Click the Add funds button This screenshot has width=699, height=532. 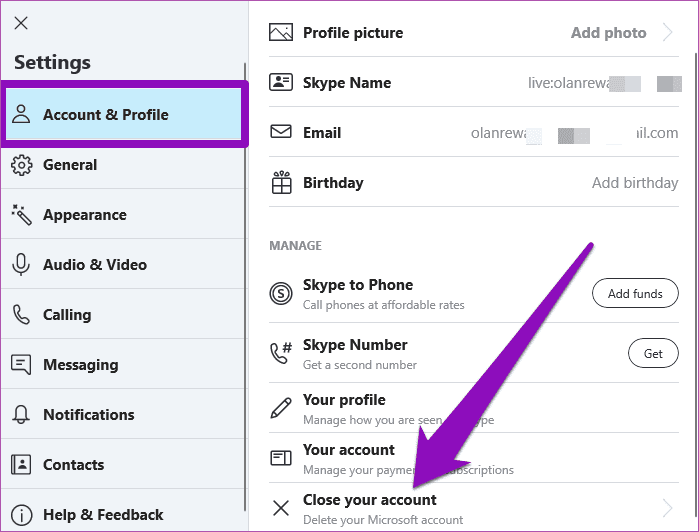click(635, 293)
